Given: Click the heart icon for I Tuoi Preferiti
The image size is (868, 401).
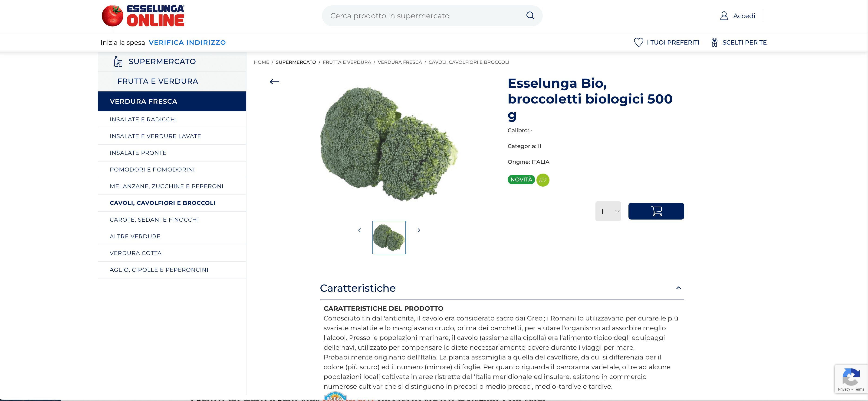Looking at the screenshot, I should 638,42.
